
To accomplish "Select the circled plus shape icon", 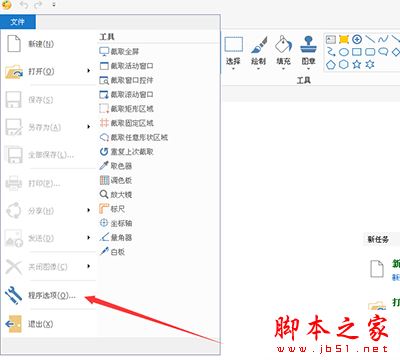I will pos(357,40).
